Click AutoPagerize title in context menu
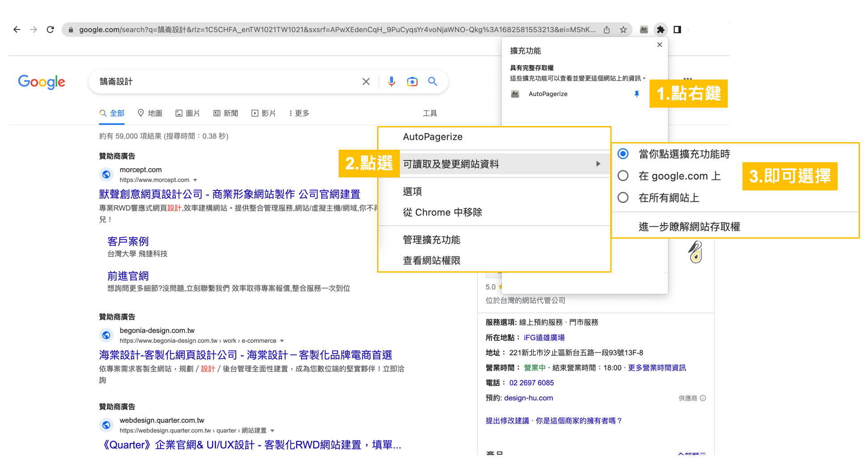This screenshot has width=868, height=468. (x=432, y=137)
